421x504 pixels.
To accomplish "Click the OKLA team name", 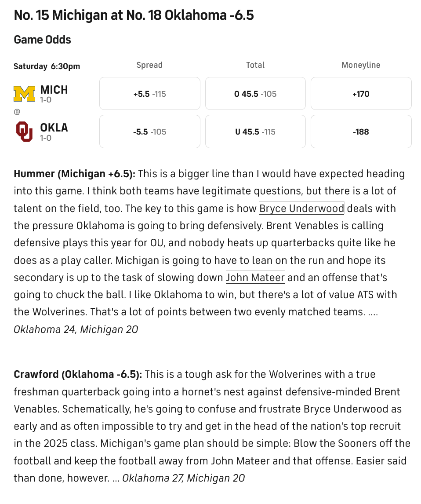I will [x=54, y=128].
